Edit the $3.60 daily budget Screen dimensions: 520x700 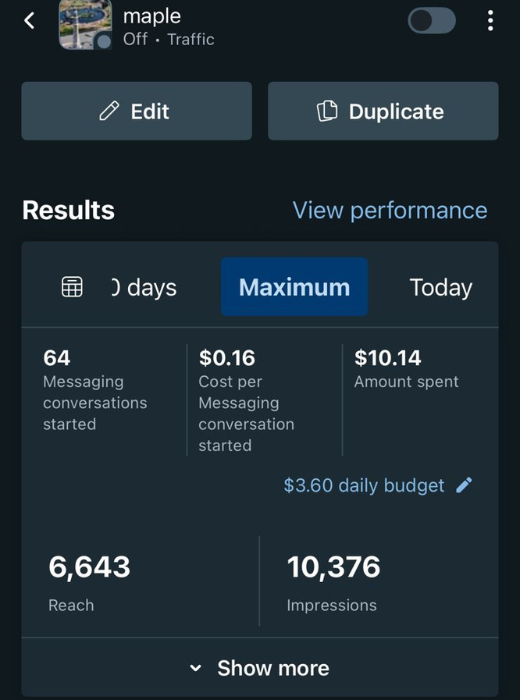(x=364, y=485)
